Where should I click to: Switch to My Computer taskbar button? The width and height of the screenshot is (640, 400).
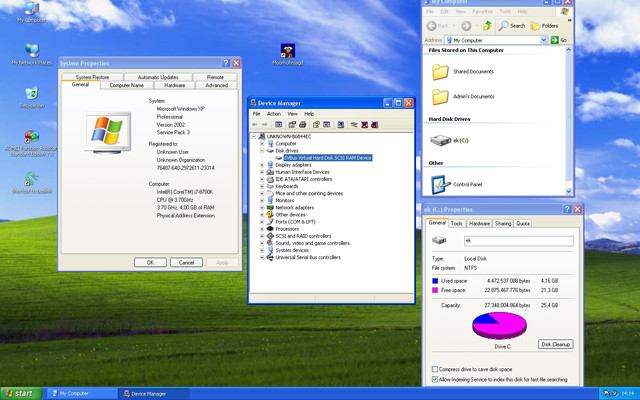(x=83, y=393)
